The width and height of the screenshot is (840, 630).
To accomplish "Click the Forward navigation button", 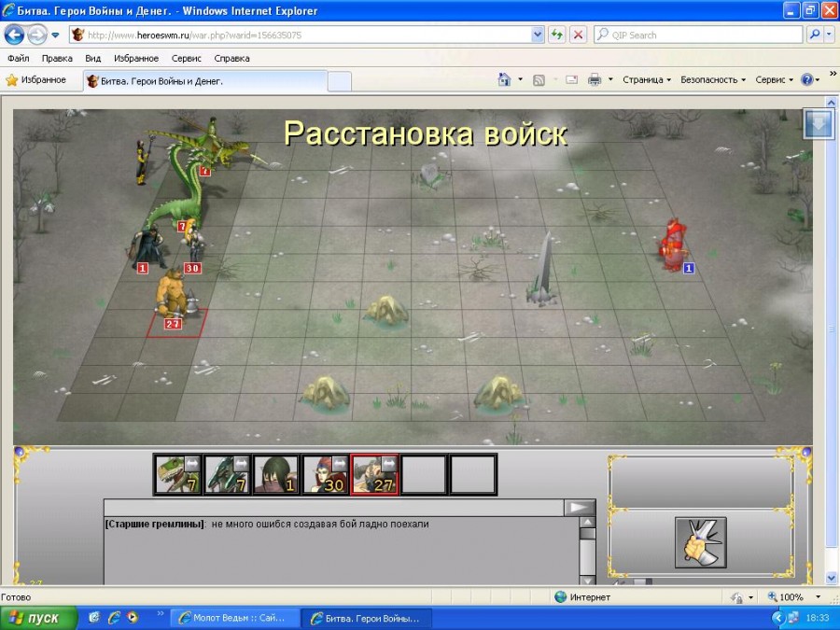I will coord(36,35).
